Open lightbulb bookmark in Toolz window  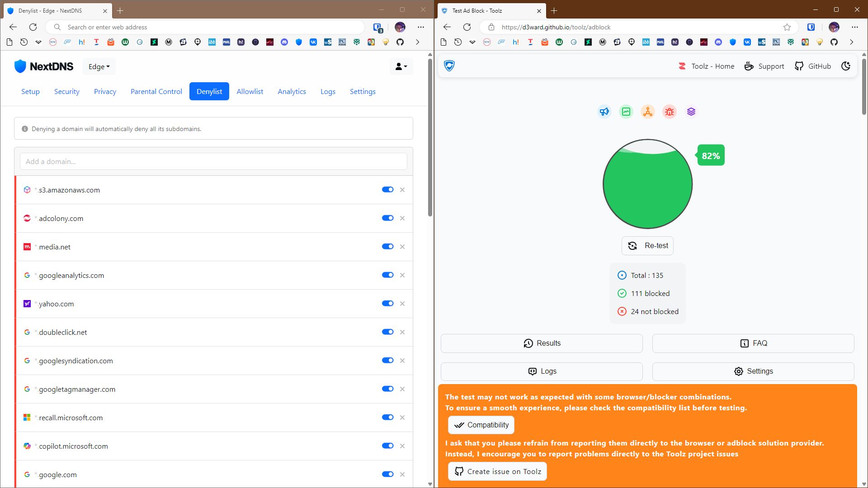point(820,42)
